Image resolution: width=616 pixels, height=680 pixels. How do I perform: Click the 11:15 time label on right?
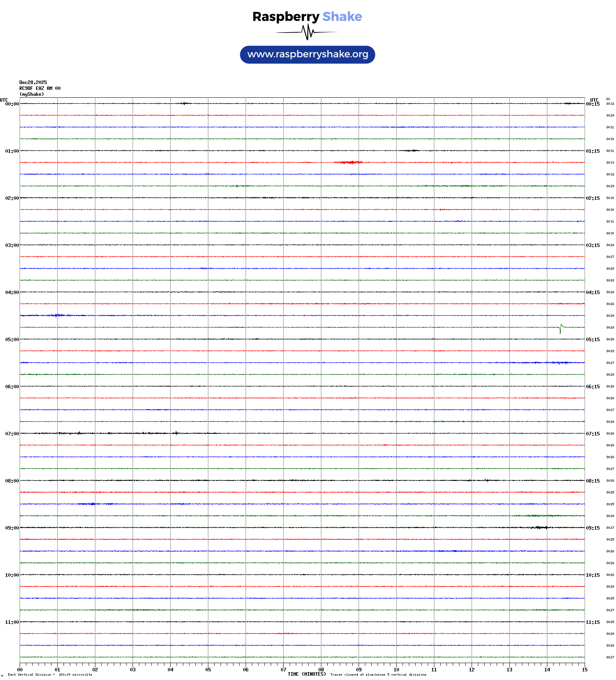[x=592, y=622]
